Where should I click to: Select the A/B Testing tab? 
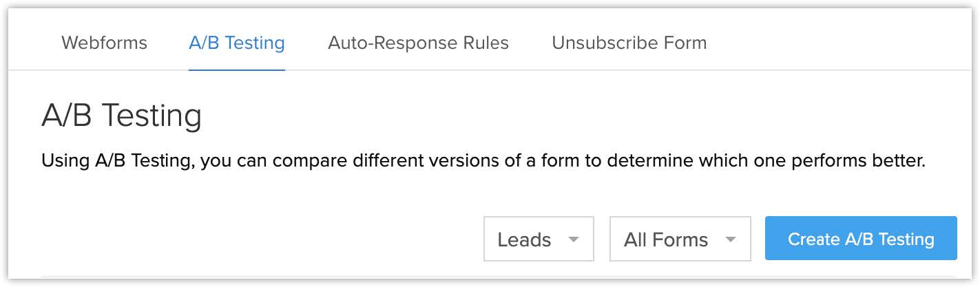coord(236,43)
